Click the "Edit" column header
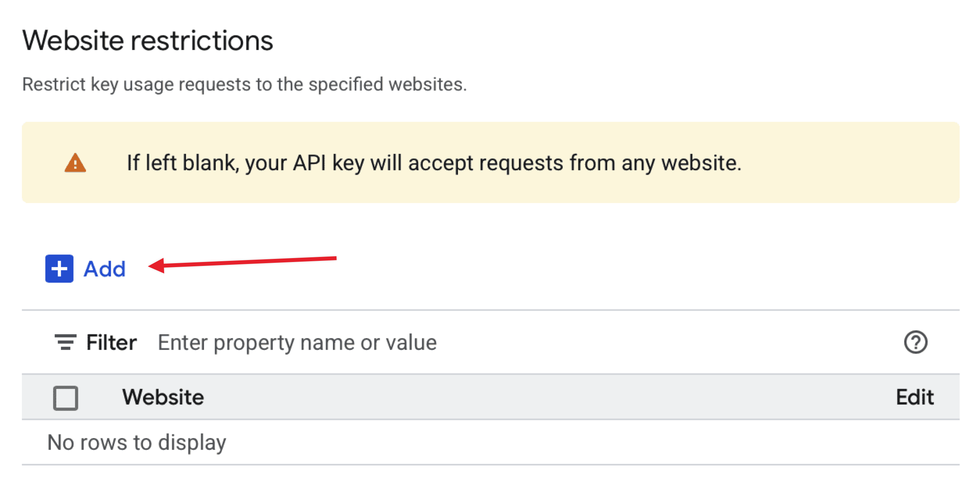 (914, 397)
